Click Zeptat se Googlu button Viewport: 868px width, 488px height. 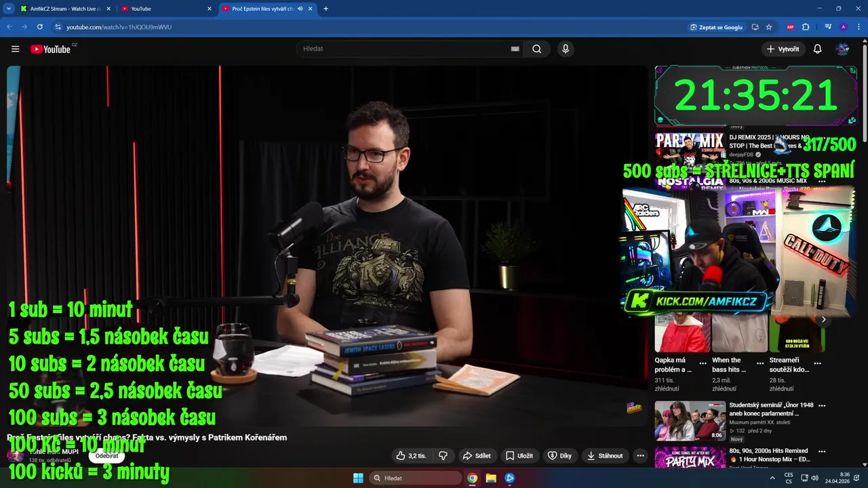point(716,27)
